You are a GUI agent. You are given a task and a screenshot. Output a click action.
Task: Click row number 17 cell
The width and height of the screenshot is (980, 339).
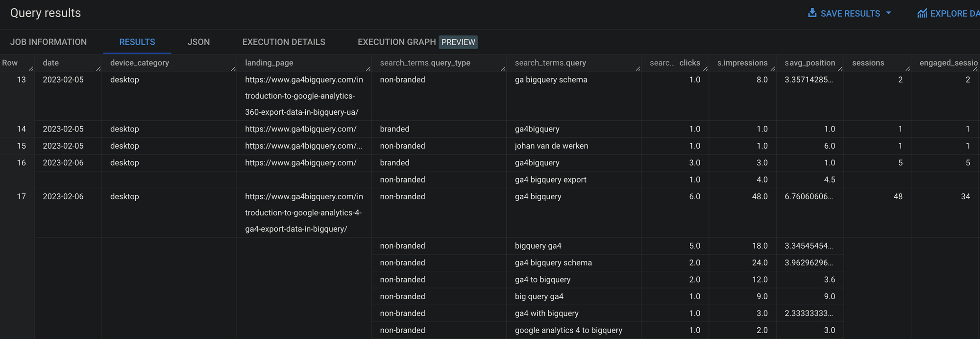click(21, 196)
